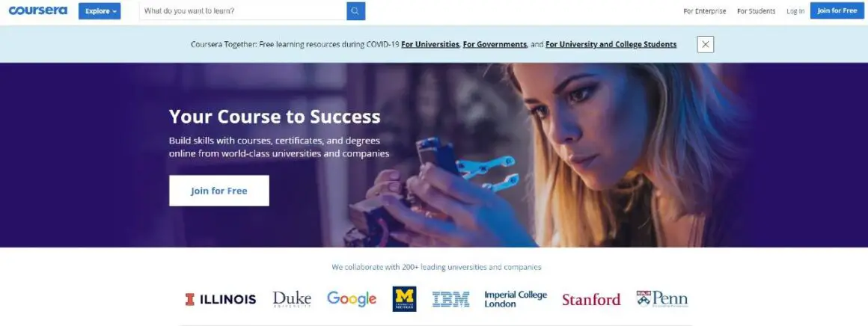
Task: Click the Duke University logo
Action: click(292, 299)
